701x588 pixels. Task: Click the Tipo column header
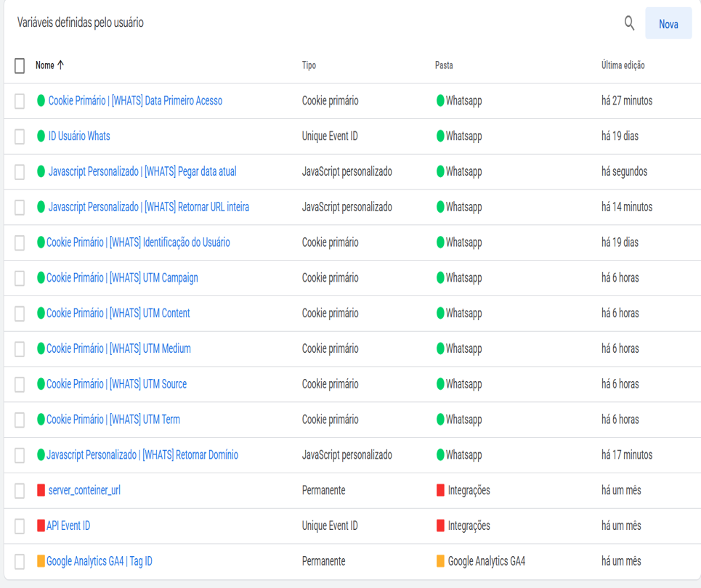click(309, 65)
